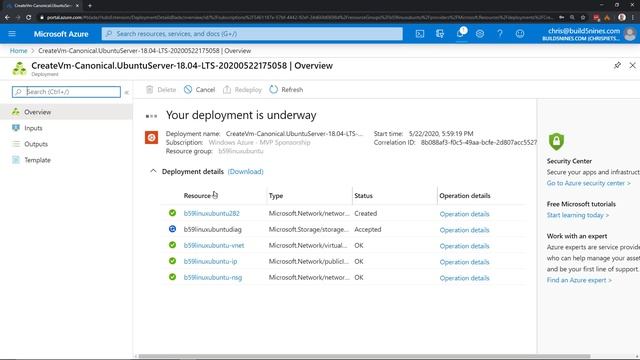Screen dimensions: 640x360
Task: Bookmark this page with the star icon
Action: click(583, 18)
